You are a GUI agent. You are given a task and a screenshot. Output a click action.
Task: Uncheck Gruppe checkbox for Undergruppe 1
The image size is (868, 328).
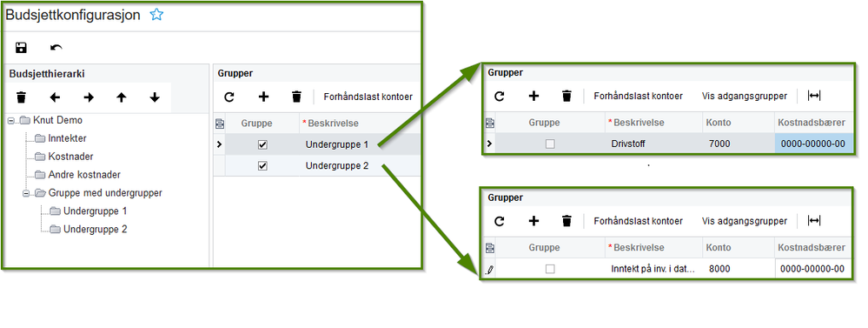point(263,144)
